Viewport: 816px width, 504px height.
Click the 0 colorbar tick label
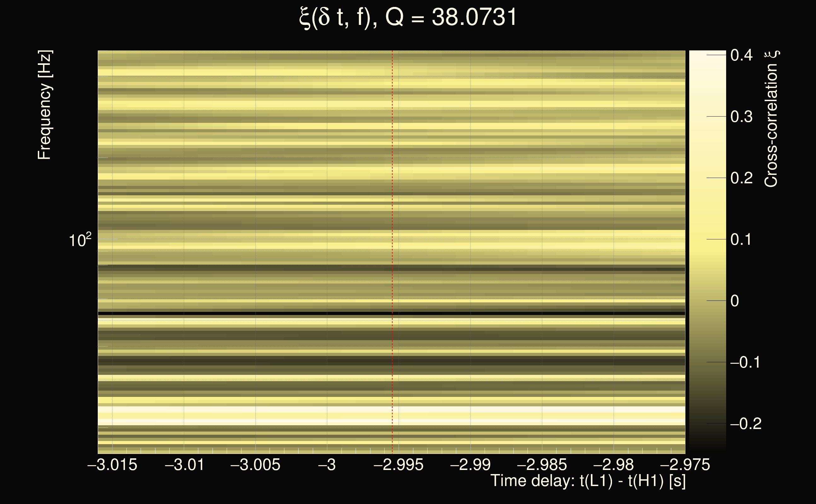pyautogui.click(x=735, y=301)
